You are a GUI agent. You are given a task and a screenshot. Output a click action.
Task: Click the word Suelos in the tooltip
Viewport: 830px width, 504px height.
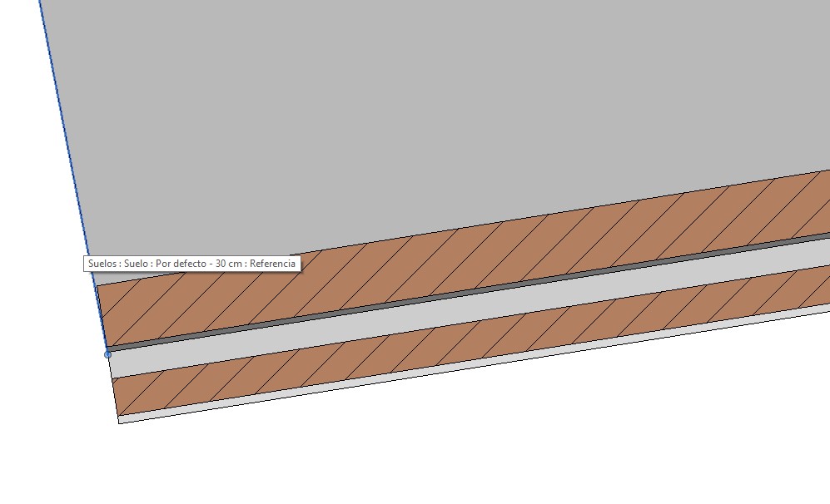103,264
